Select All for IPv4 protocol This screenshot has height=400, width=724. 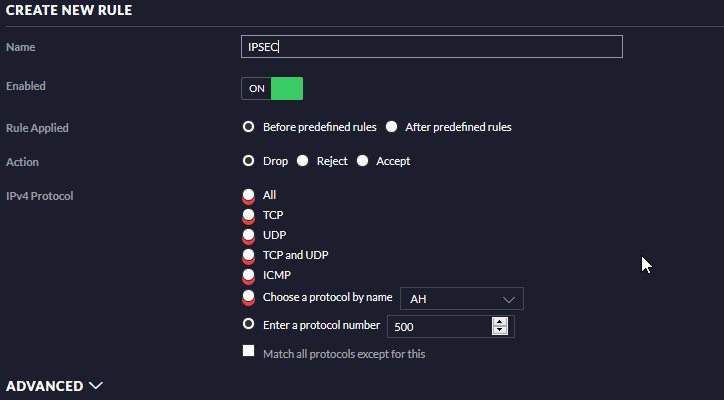tap(249, 195)
